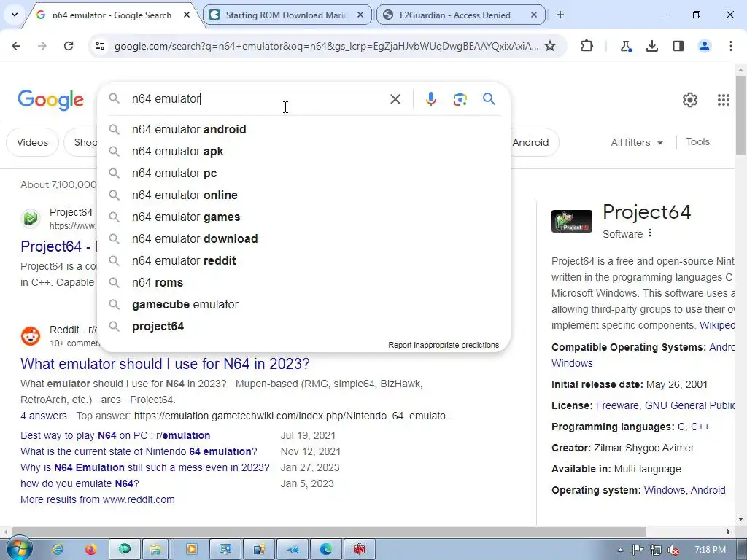The width and height of the screenshot is (747, 560).
Task: Bookmark this page with the star icon
Action: click(x=550, y=46)
